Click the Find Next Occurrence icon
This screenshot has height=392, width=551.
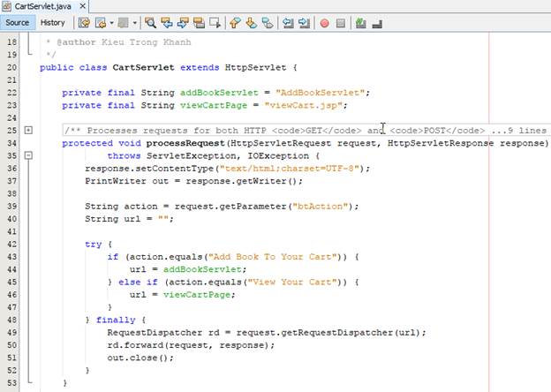pos(183,23)
